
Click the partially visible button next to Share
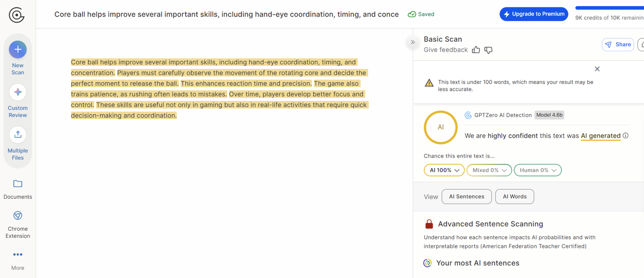[641, 44]
